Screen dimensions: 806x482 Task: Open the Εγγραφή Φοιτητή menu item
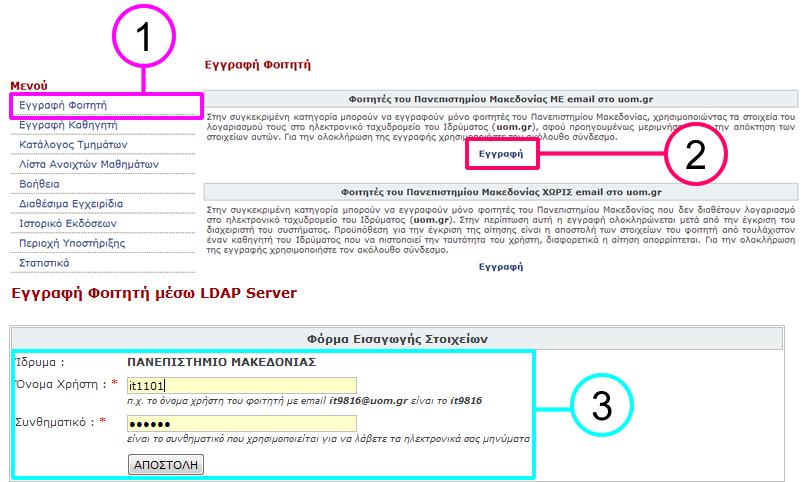point(63,105)
